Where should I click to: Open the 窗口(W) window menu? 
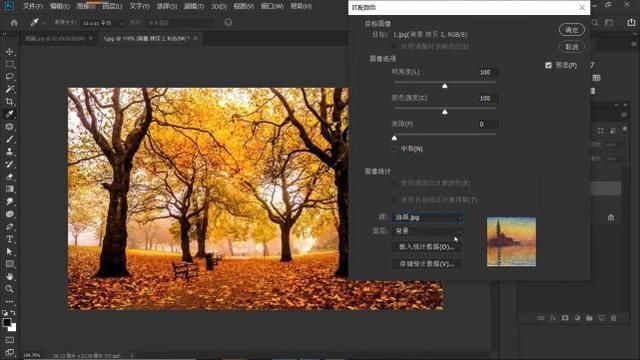click(272, 6)
